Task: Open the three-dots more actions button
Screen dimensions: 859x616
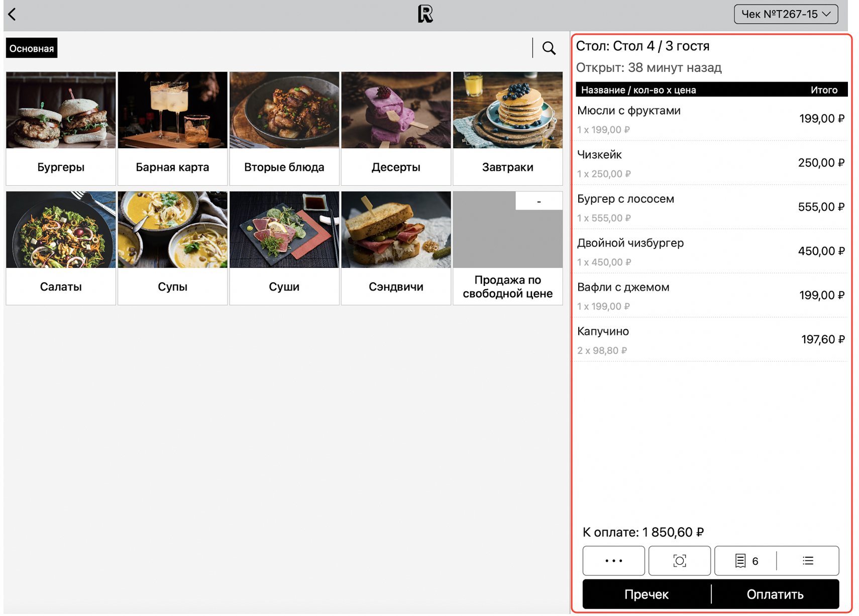Action: point(613,560)
